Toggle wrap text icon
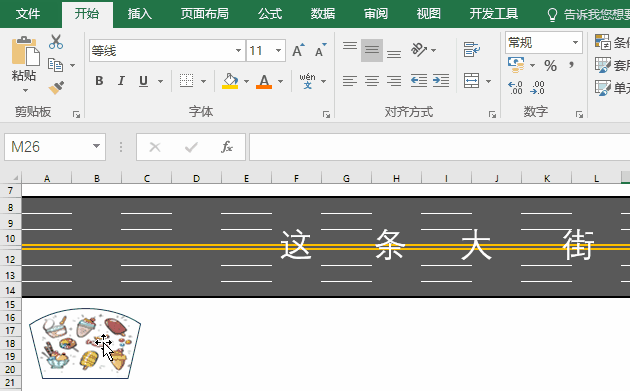The width and height of the screenshot is (630, 391). coord(472,50)
